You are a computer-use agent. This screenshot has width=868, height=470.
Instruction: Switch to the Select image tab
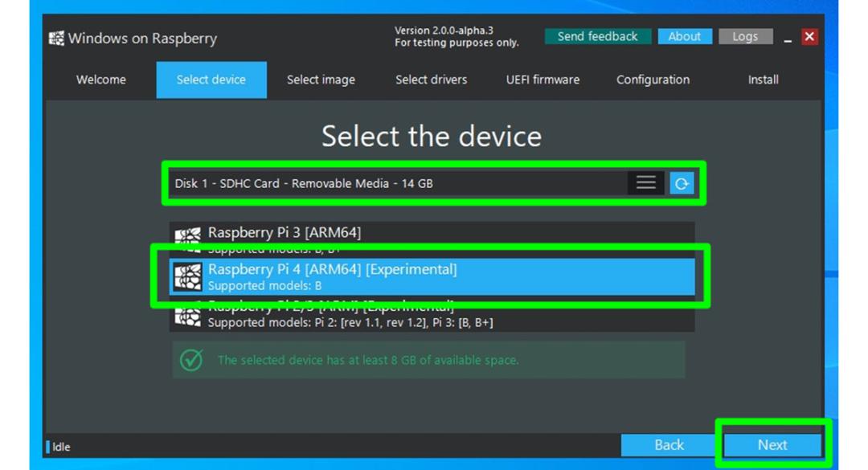point(321,80)
